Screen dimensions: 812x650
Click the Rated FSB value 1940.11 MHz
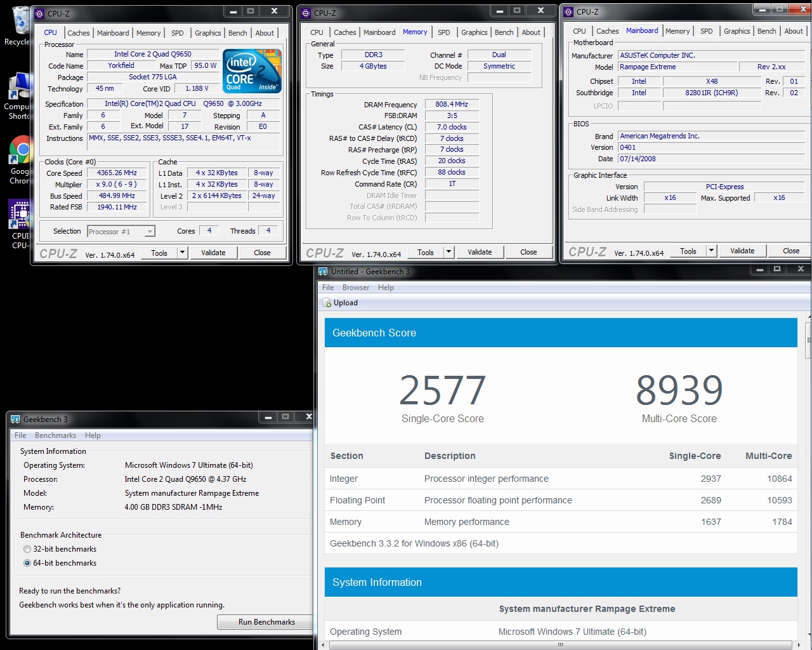pos(117,207)
